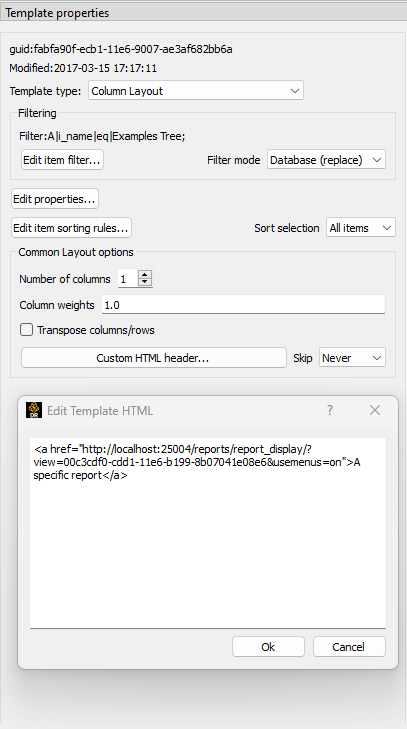This screenshot has width=407, height=729.
Task: Open Edit properties dialog
Action: point(55,199)
